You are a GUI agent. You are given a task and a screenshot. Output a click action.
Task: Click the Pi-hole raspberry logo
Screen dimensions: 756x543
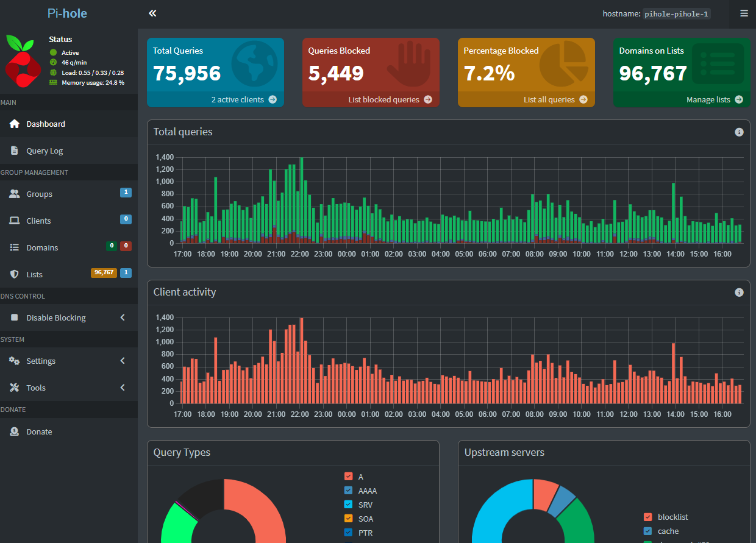(23, 60)
